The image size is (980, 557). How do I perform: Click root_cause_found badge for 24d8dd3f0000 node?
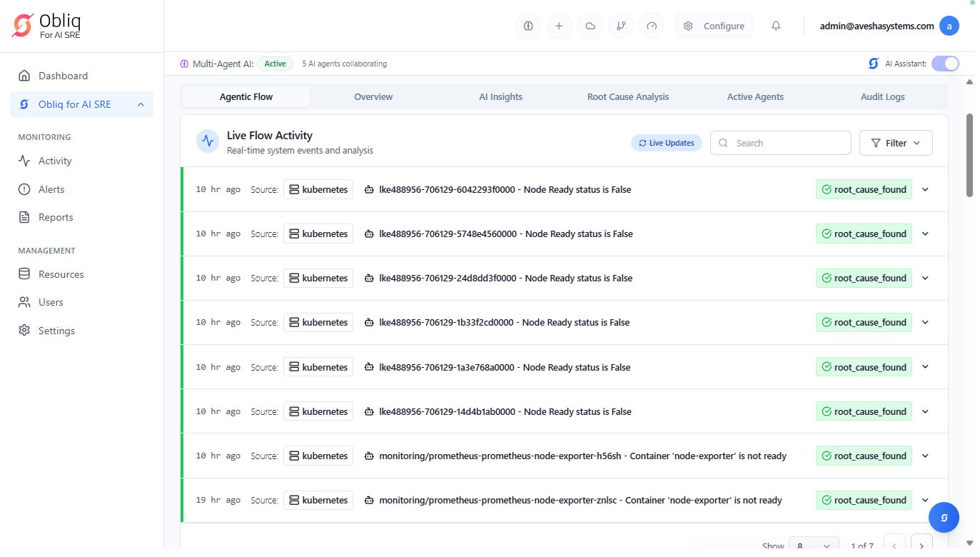tap(864, 278)
